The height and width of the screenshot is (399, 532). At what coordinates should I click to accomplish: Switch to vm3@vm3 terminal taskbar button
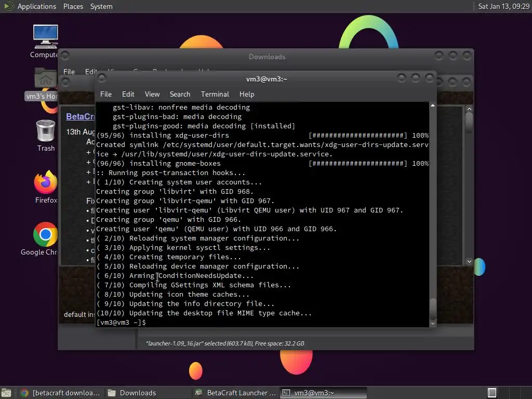(x=323, y=393)
